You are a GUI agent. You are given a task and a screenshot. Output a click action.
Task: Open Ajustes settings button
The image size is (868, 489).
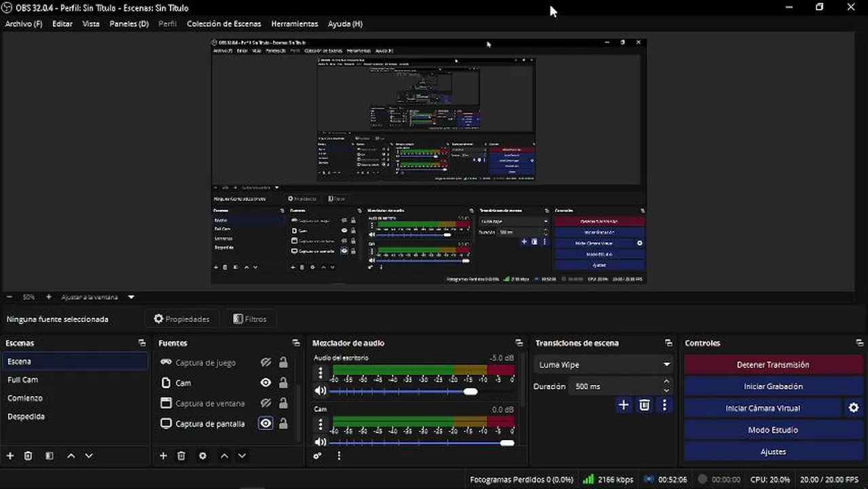point(773,452)
